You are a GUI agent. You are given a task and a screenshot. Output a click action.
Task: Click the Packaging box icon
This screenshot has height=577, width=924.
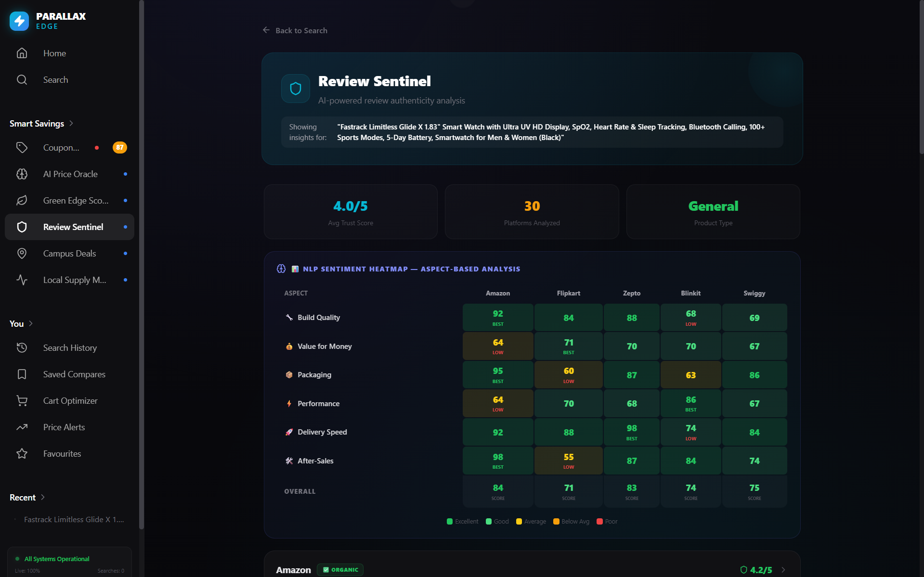tap(289, 374)
